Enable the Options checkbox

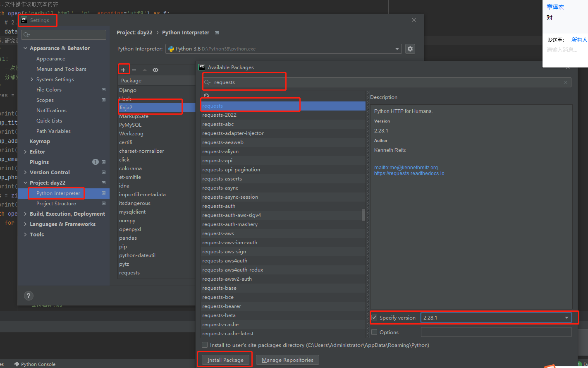pos(374,332)
